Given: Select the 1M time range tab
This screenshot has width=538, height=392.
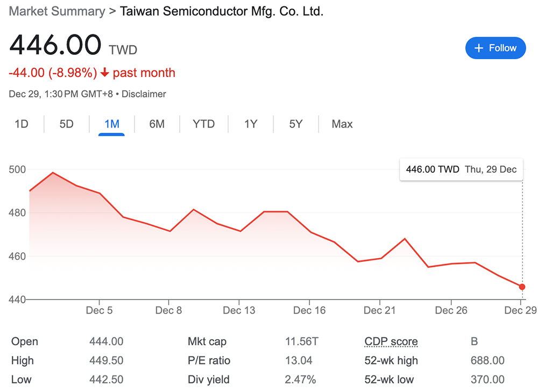Looking at the screenshot, I should click(111, 124).
